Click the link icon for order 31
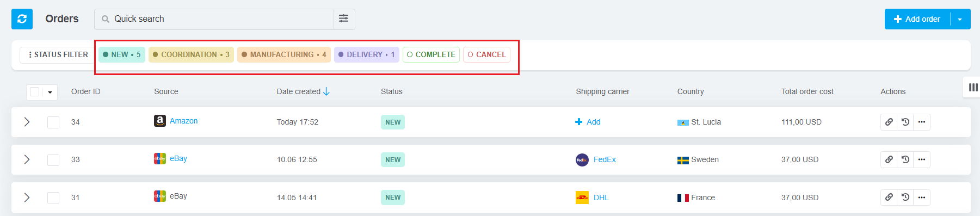The width and height of the screenshot is (980, 216). coord(889,198)
